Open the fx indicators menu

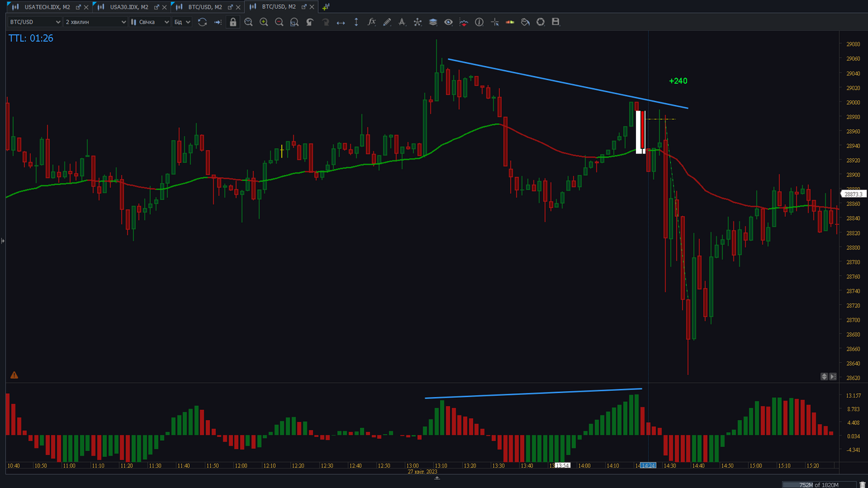tap(371, 22)
